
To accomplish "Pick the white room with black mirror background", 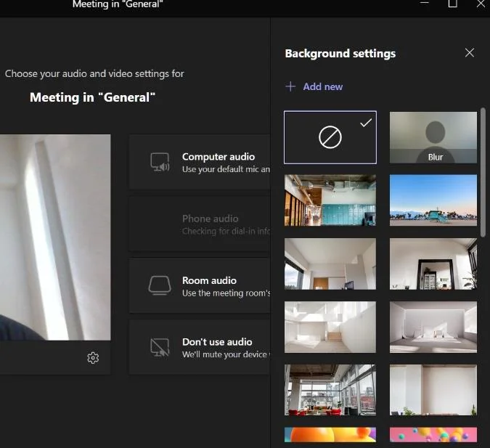I will point(433,264).
